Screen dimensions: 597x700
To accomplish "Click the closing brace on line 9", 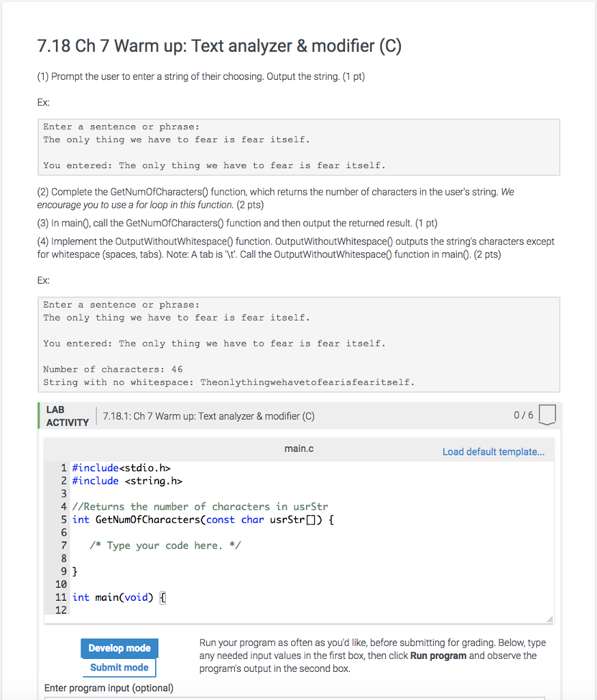I will click(75, 571).
